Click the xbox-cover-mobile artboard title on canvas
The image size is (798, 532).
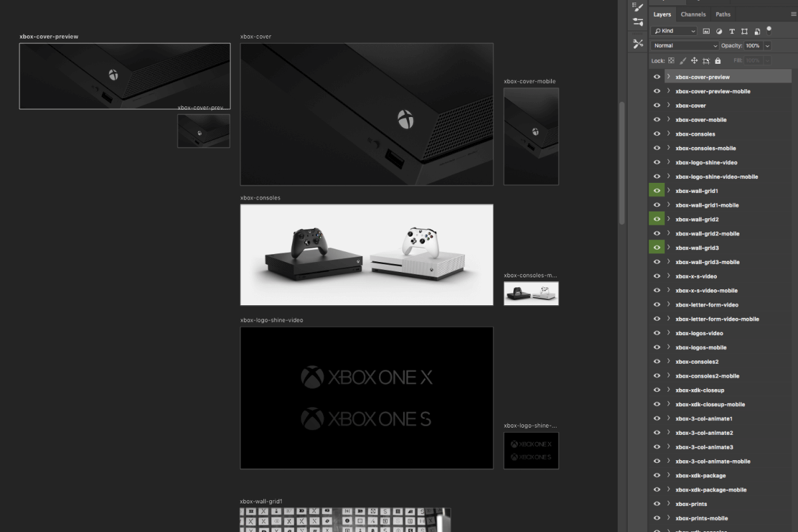pyautogui.click(x=529, y=81)
